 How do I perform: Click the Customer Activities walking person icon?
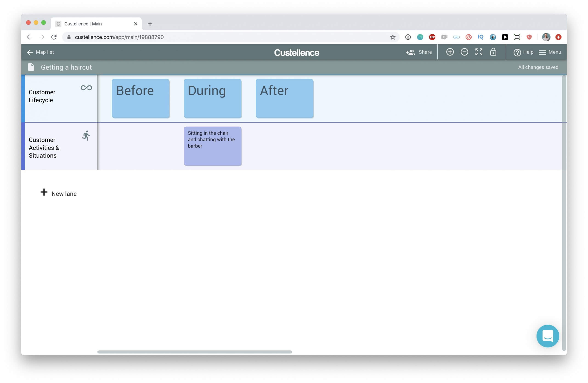click(x=86, y=135)
